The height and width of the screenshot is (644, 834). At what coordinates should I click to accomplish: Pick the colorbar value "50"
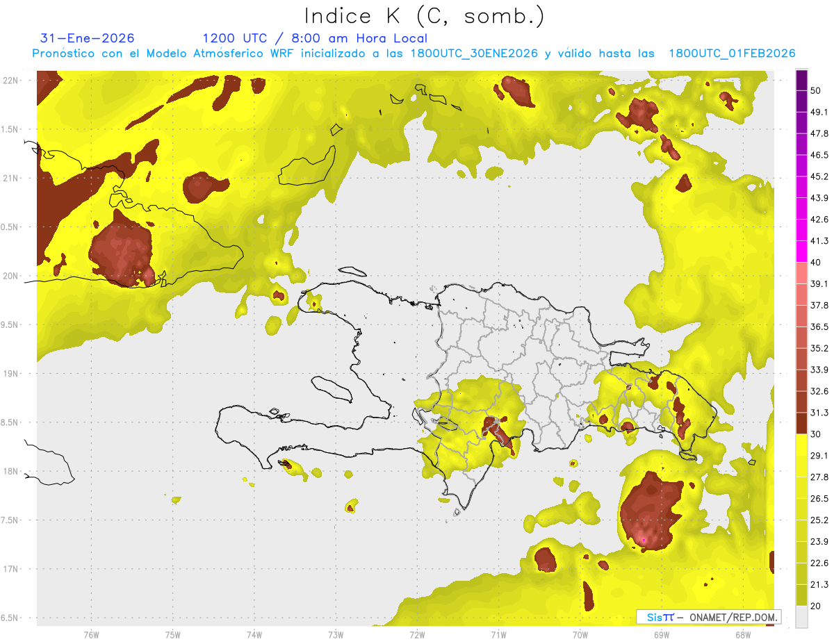[x=817, y=90]
